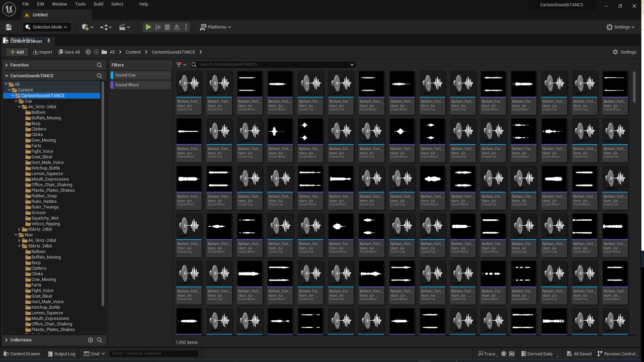
Task: Open the filter options funnel icon
Action: tap(181, 64)
